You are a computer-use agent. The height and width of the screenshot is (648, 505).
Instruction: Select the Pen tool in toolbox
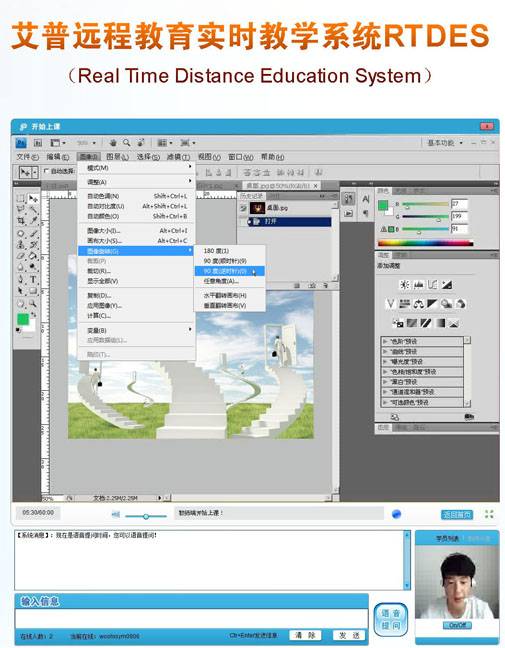point(20,280)
